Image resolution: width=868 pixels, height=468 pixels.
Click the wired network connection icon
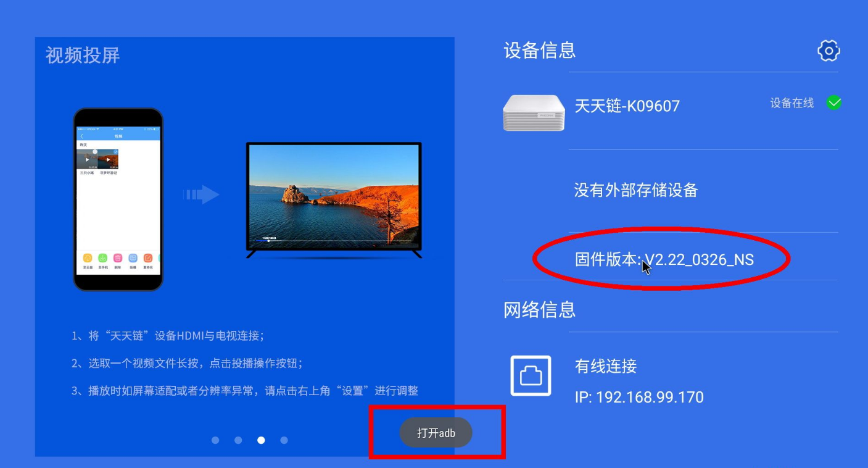point(531,375)
